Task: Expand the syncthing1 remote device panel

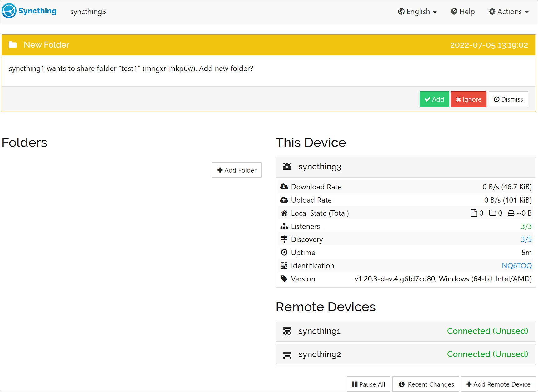Action: 406,331
